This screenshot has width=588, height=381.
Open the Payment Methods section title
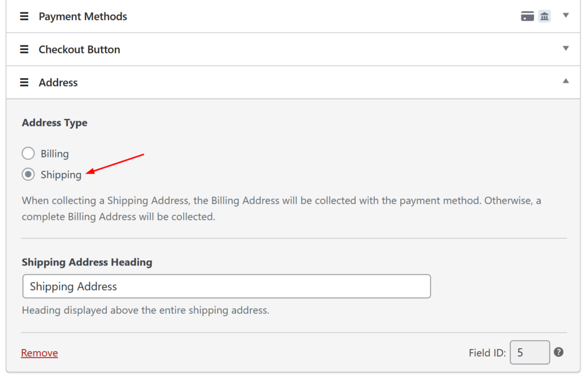click(x=83, y=17)
